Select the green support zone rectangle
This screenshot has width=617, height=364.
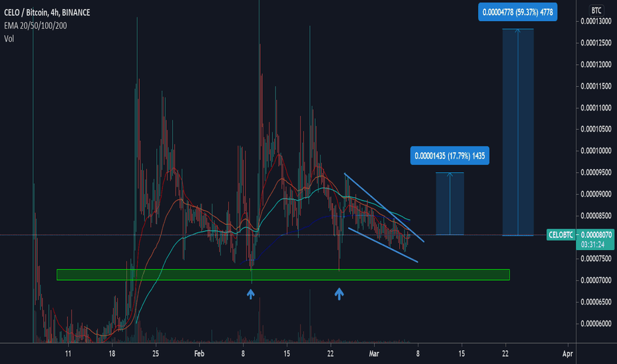(283, 275)
